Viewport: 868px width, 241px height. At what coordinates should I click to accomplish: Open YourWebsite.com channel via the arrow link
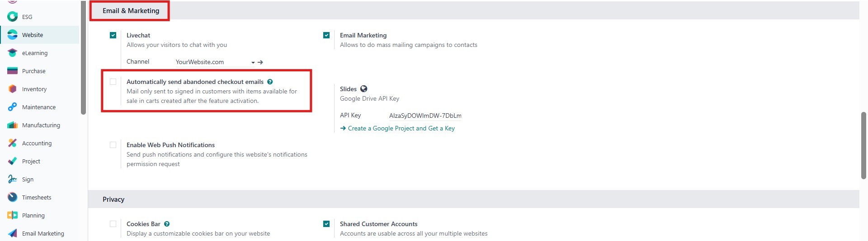260,62
